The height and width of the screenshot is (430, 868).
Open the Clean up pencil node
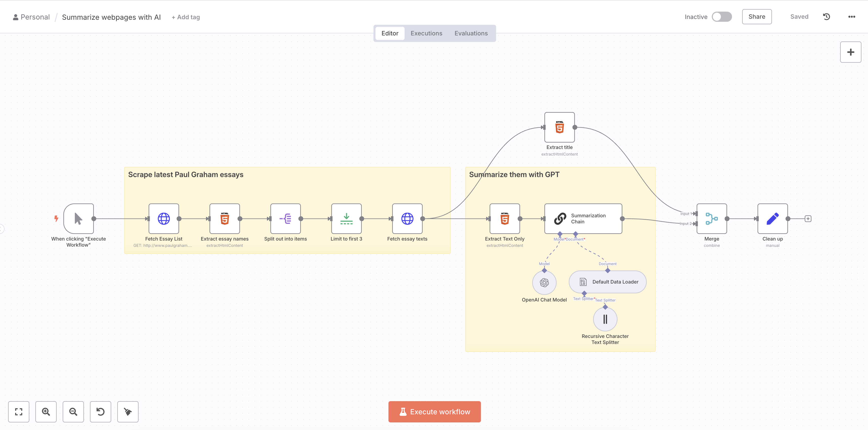click(772, 219)
